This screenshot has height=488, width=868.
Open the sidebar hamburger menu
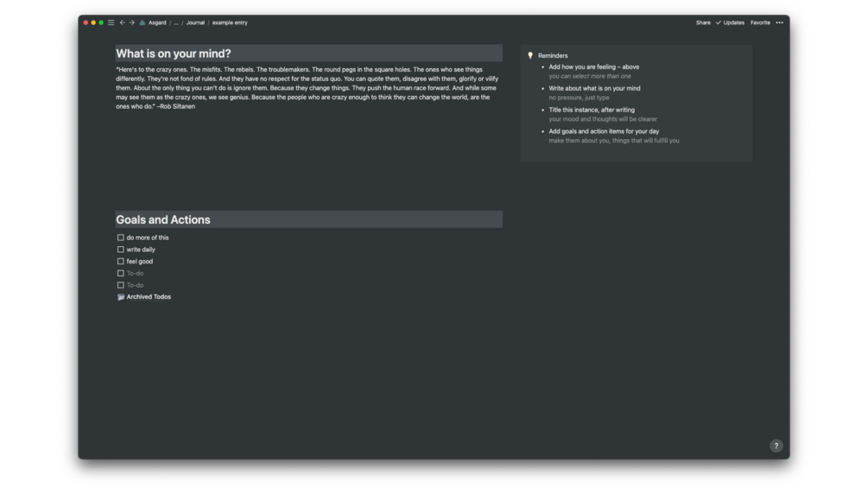tap(111, 22)
